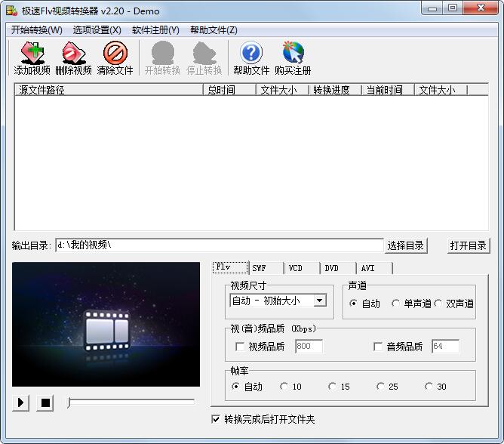Open the 软件注册(Y) menu

coord(155,30)
